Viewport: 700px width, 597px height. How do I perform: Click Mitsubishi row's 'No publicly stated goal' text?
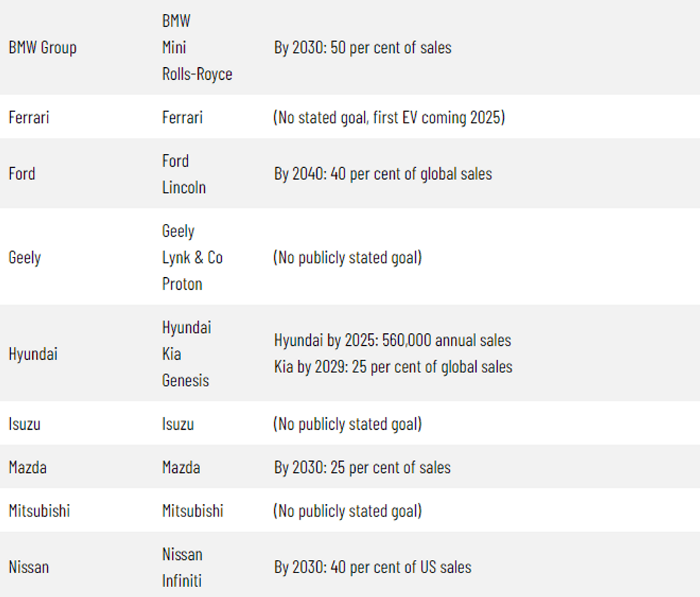tap(347, 511)
